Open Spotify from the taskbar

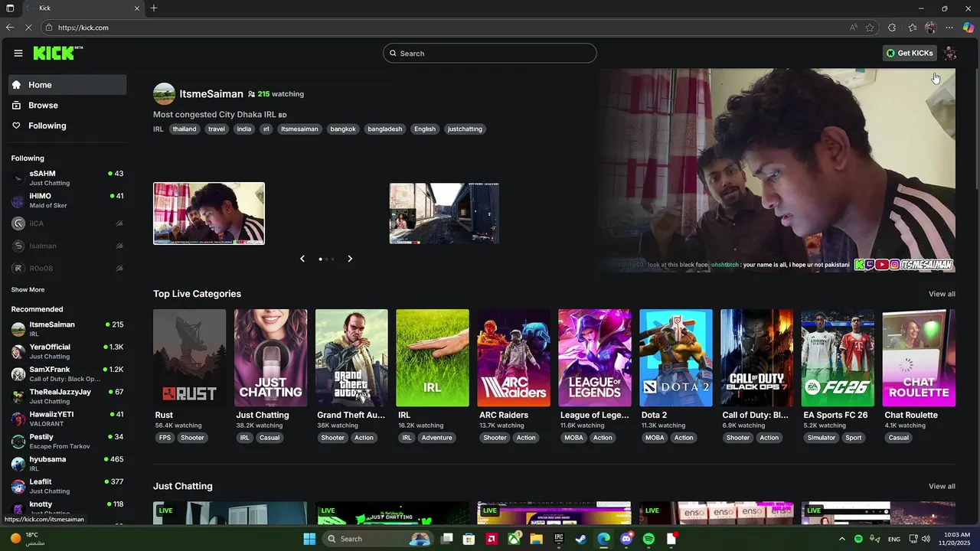[x=648, y=539]
